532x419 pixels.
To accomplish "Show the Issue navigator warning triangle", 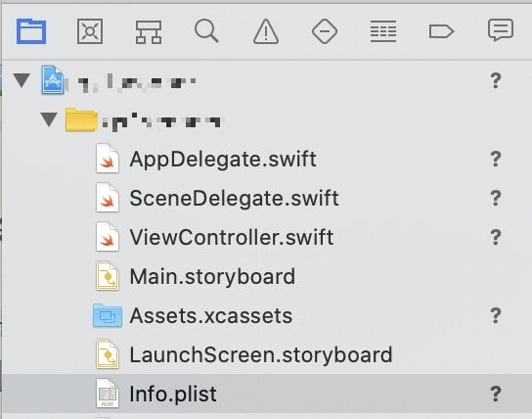I will [x=266, y=31].
